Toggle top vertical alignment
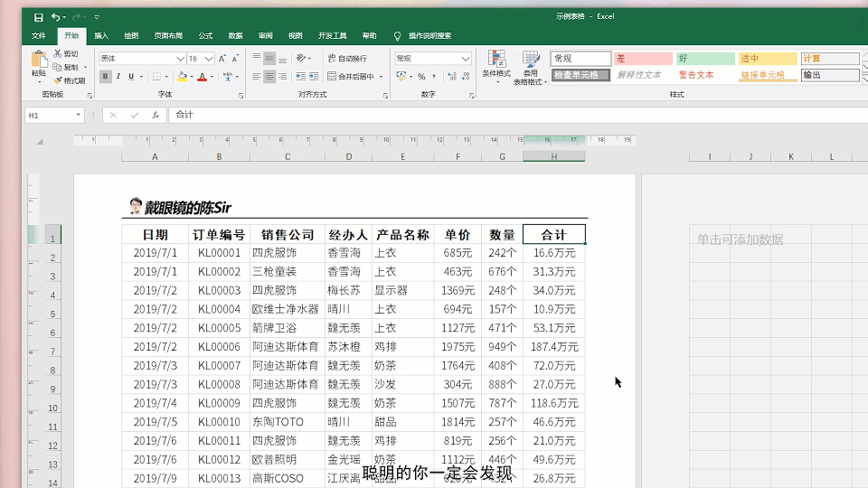This screenshot has width=868, height=488. pyautogui.click(x=256, y=58)
